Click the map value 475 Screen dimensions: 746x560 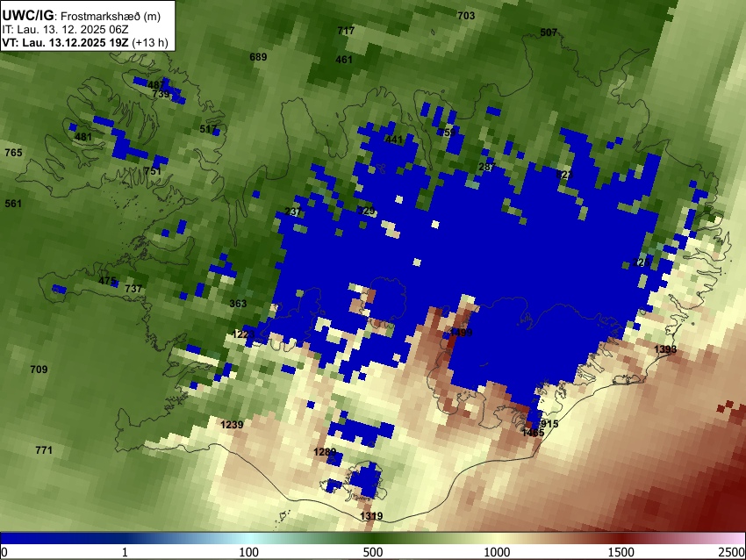[x=107, y=281]
